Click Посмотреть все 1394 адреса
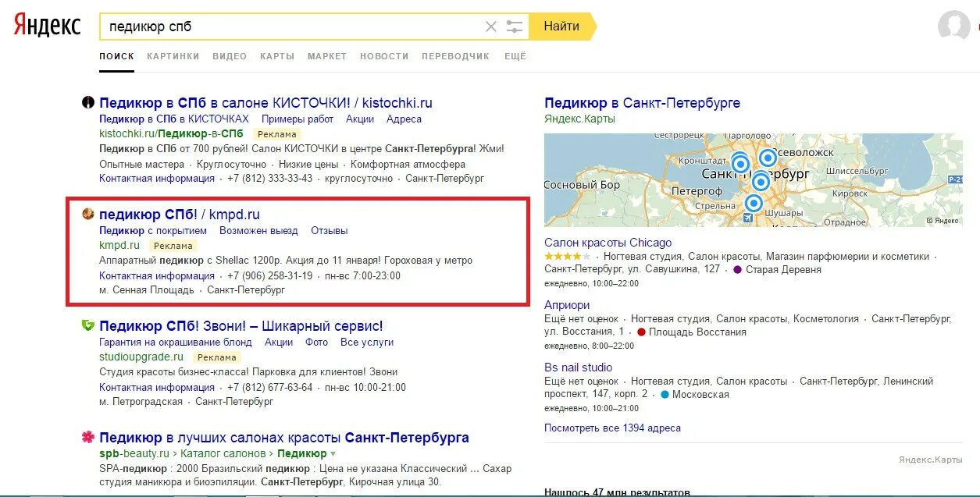 [612, 428]
